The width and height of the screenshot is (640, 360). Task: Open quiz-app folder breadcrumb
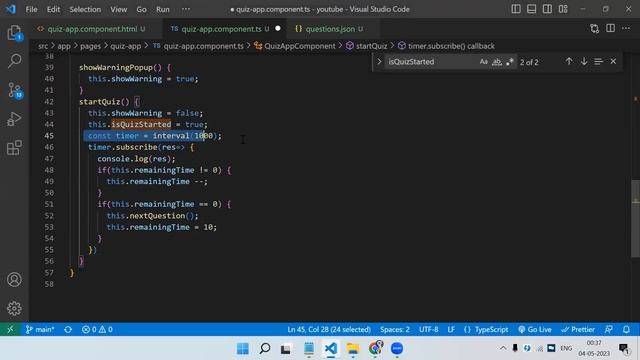tap(126, 46)
